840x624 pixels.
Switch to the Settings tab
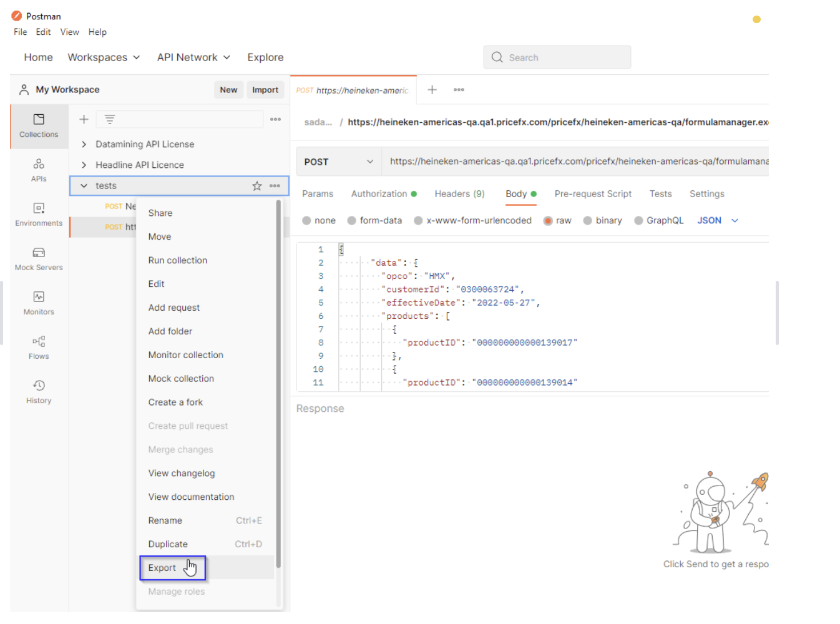click(x=707, y=194)
